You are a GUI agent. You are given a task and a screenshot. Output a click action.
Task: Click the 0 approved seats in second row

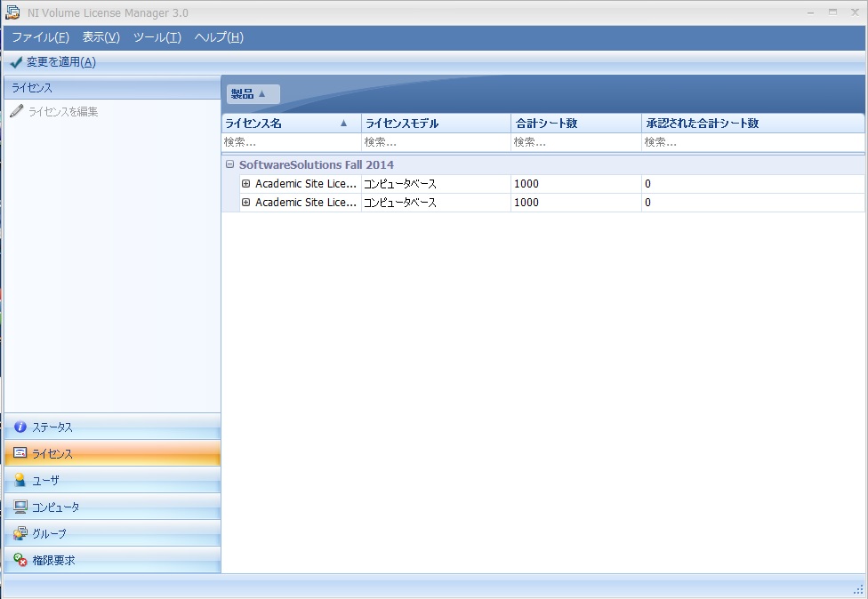pos(647,203)
